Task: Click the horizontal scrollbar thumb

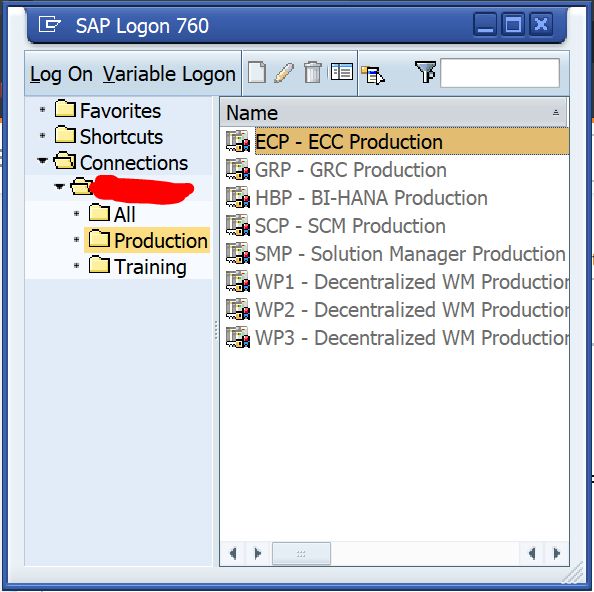Action: (x=301, y=554)
